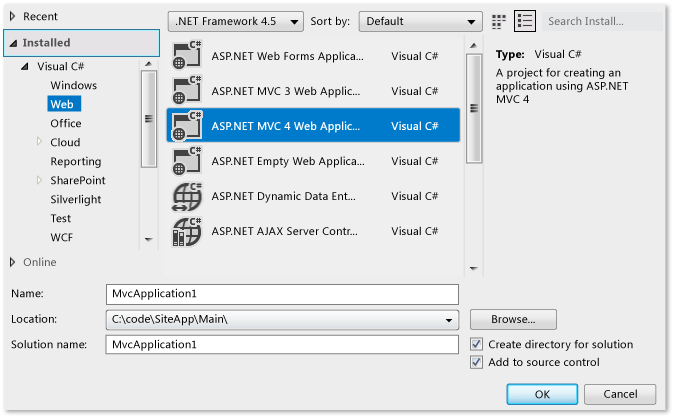The image size is (674, 418).
Task: Click category tree scroll up arrow
Action: click(x=149, y=64)
